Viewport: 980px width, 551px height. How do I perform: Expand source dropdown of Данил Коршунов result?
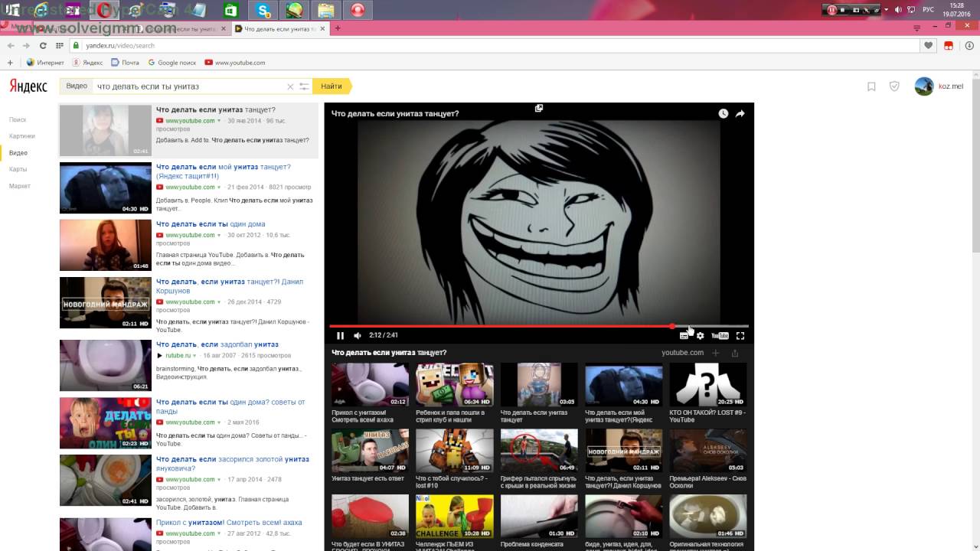tap(219, 302)
